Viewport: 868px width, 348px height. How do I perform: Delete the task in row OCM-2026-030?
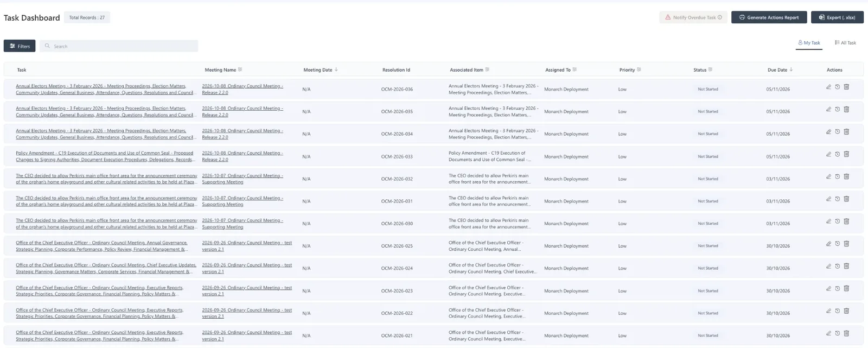(846, 221)
